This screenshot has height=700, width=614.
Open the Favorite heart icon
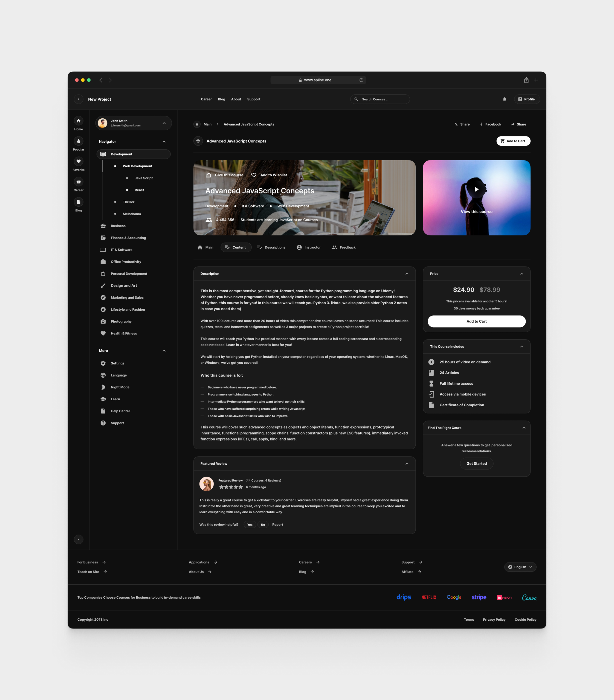(79, 161)
